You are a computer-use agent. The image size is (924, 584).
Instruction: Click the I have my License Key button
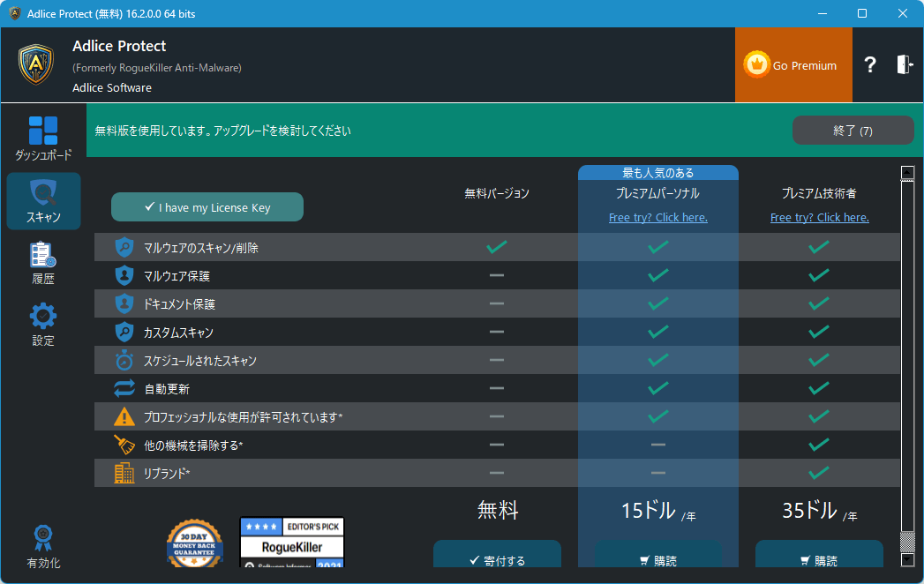click(207, 207)
